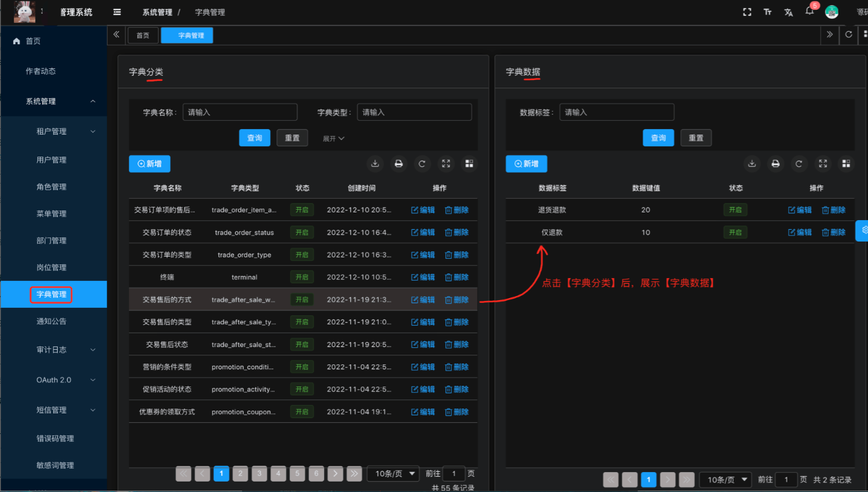Click 编辑 link for 交易订单的类型 row
868x492 pixels.
point(423,255)
